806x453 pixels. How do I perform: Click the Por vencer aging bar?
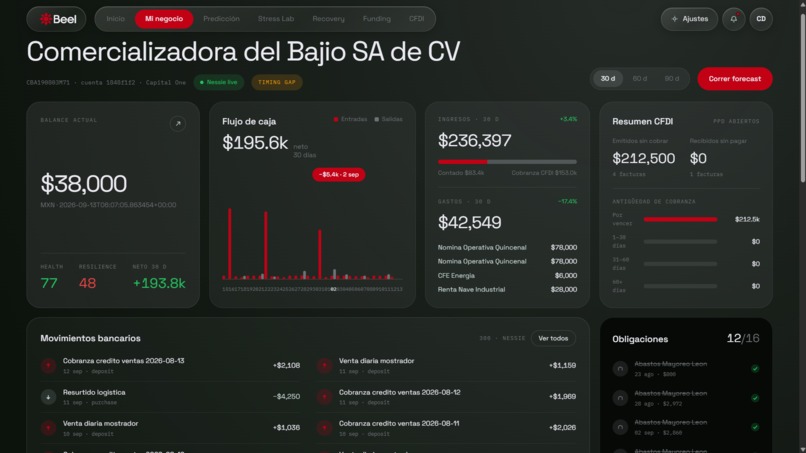coord(680,220)
